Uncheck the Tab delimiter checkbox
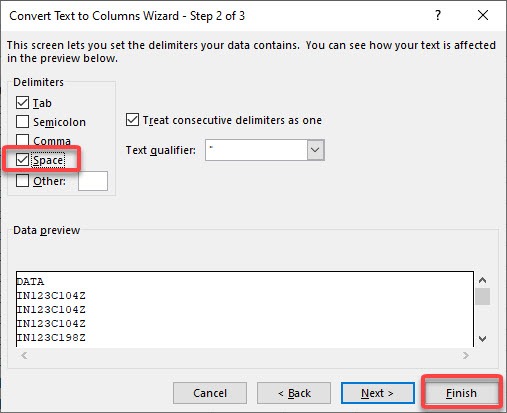The width and height of the screenshot is (507, 413). tap(22, 103)
